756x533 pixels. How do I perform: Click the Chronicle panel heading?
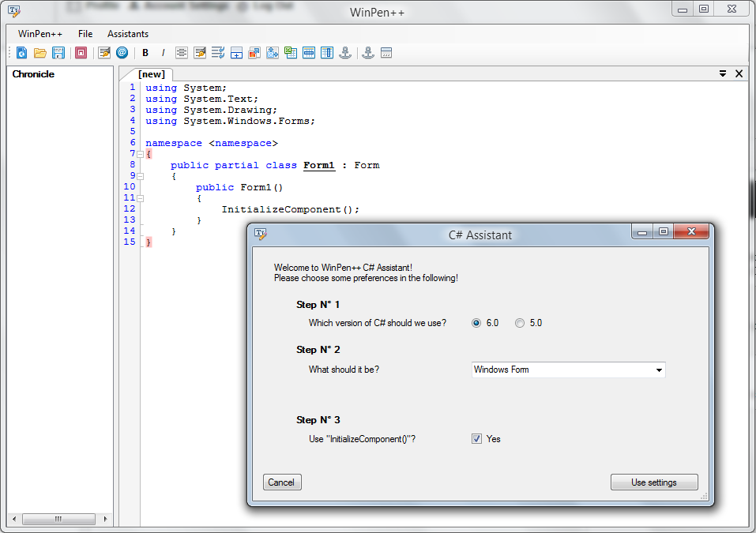(33, 74)
